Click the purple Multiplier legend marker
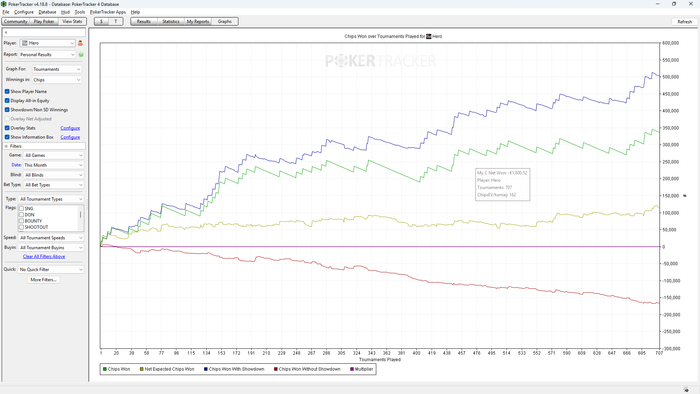Screen dimensions: 700x394 pos(352,369)
